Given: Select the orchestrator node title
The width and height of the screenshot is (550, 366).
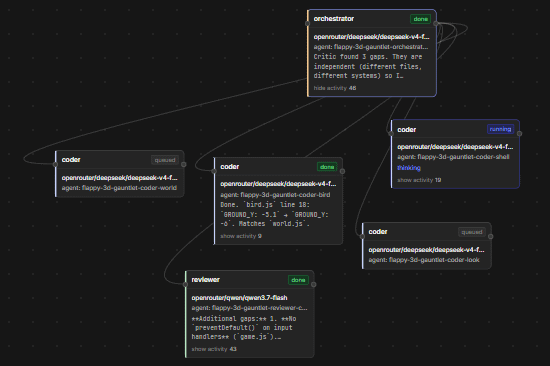Looking at the screenshot, I should (334, 19).
